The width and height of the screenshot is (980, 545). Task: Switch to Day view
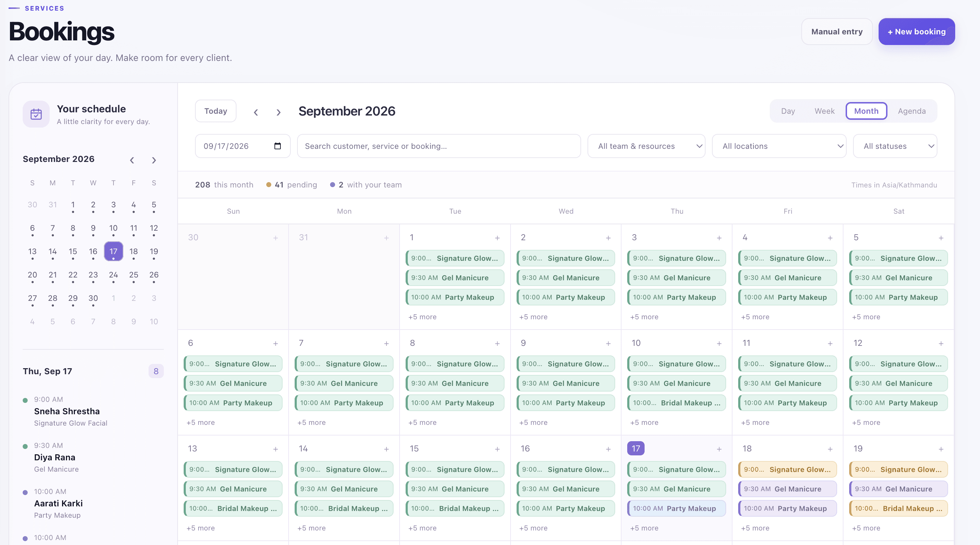[x=788, y=111]
